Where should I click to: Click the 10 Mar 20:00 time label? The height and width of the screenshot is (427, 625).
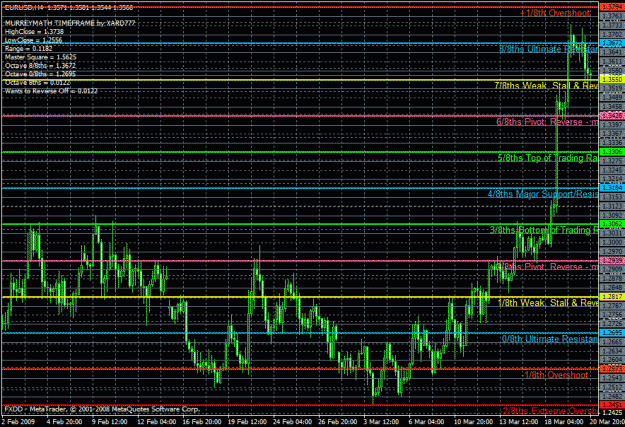(473, 422)
